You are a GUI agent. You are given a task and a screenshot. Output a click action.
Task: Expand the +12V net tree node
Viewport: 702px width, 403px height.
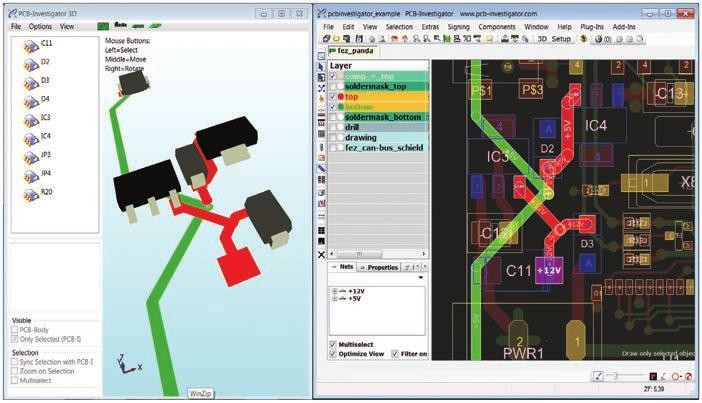click(x=334, y=291)
